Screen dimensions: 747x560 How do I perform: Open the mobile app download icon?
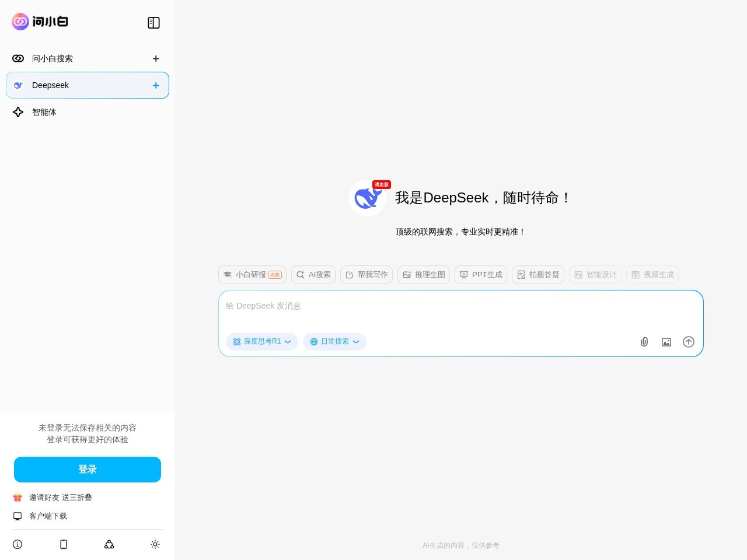pyautogui.click(x=64, y=544)
